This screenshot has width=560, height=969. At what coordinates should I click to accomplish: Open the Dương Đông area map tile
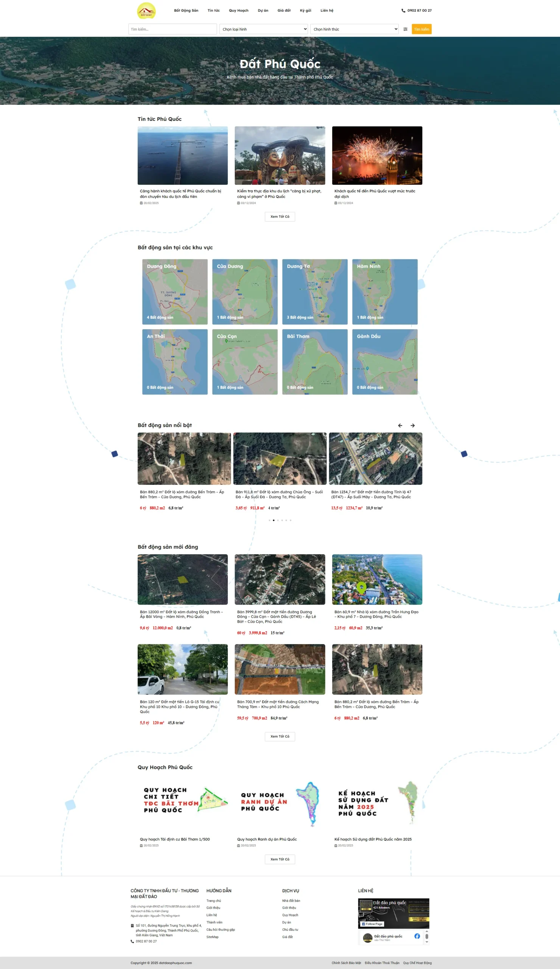(175, 292)
